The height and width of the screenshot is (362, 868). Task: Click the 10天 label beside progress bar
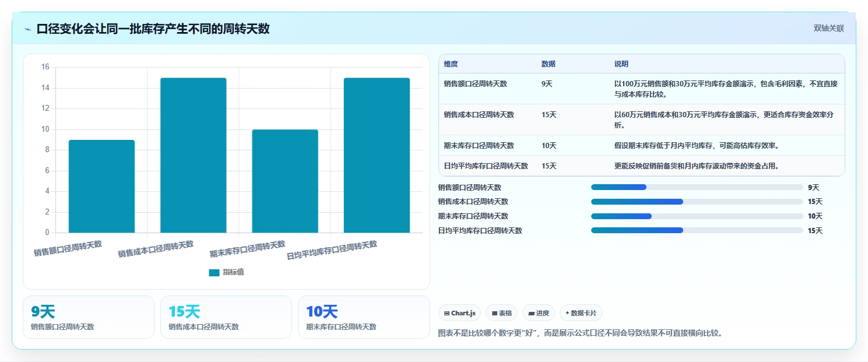tap(815, 216)
